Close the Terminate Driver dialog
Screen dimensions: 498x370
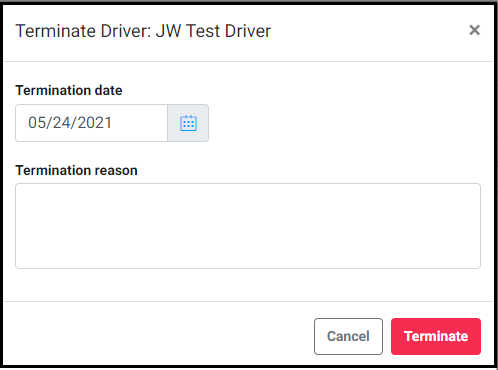pos(474,30)
